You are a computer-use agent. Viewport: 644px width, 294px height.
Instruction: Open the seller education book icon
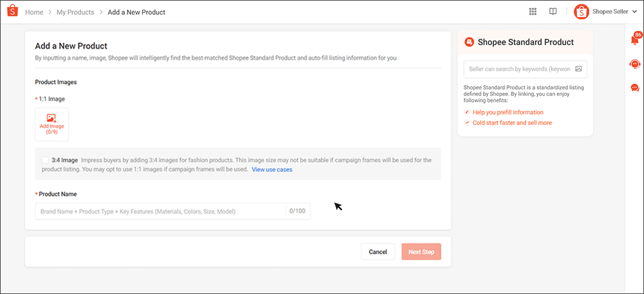click(x=553, y=12)
